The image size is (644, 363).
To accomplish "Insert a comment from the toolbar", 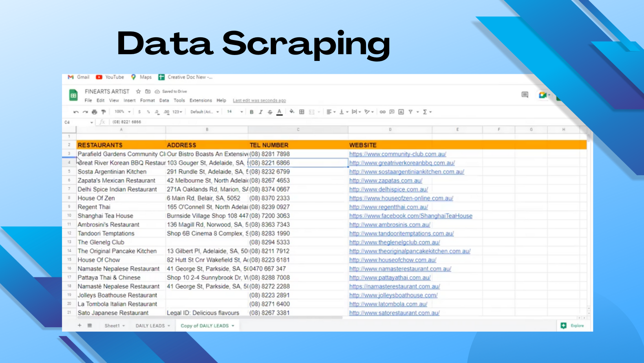I will point(392,112).
